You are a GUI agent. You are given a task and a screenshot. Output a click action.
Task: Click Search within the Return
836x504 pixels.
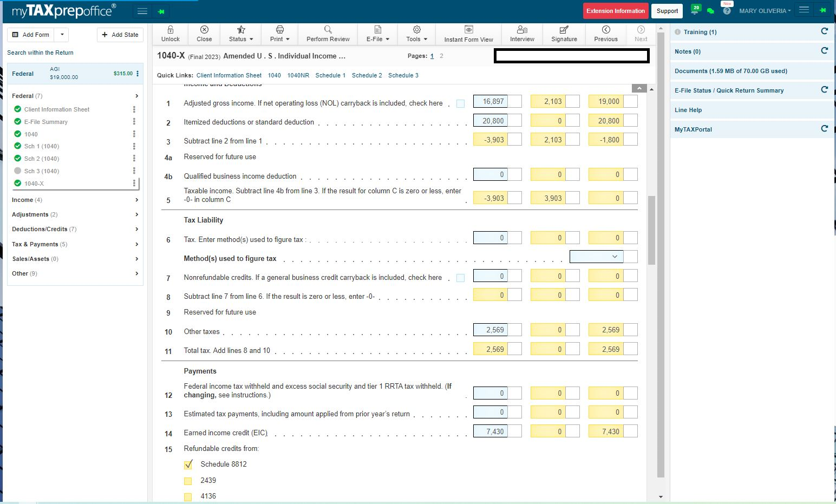tap(40, 53)
